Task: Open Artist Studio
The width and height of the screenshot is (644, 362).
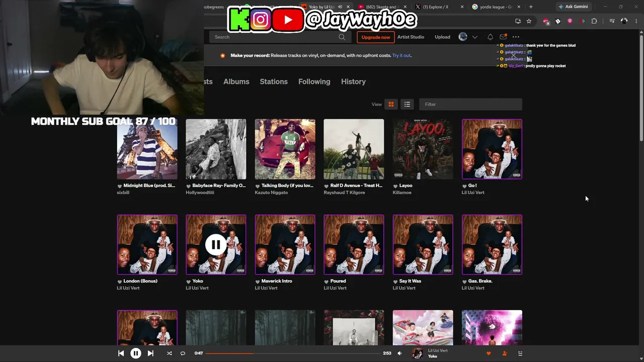Action: point(411,37)
